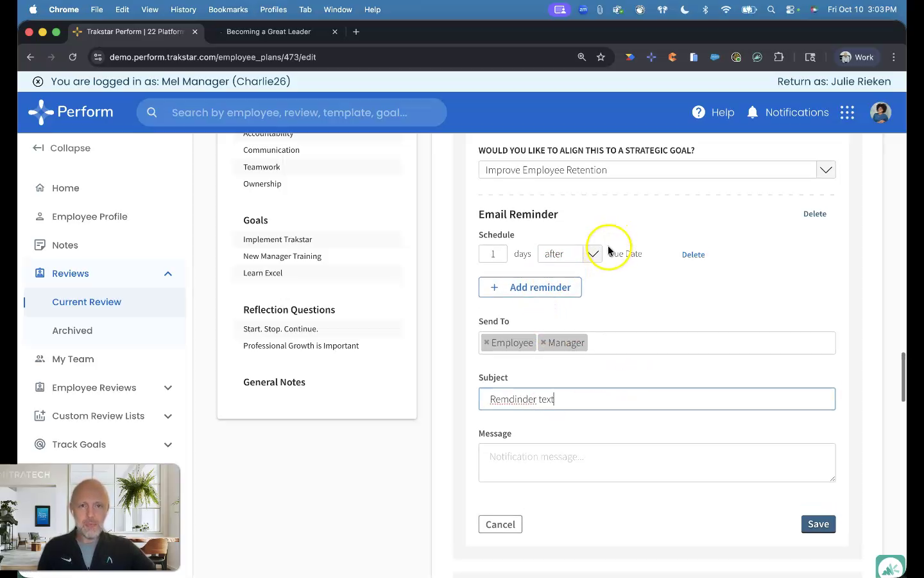Open the before/after schedule dropdown
The height and width of the screenshot is (578, 924).
(593, 254)
